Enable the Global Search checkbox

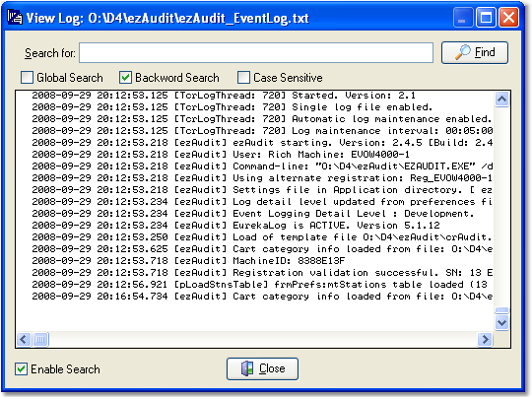click(x=27, y=78)
